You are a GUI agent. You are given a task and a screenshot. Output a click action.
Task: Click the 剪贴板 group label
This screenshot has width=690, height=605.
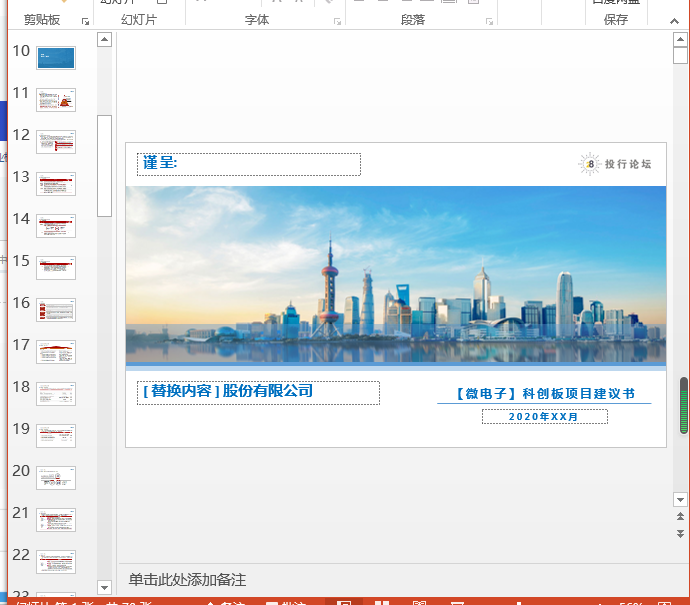click(42, 20)
